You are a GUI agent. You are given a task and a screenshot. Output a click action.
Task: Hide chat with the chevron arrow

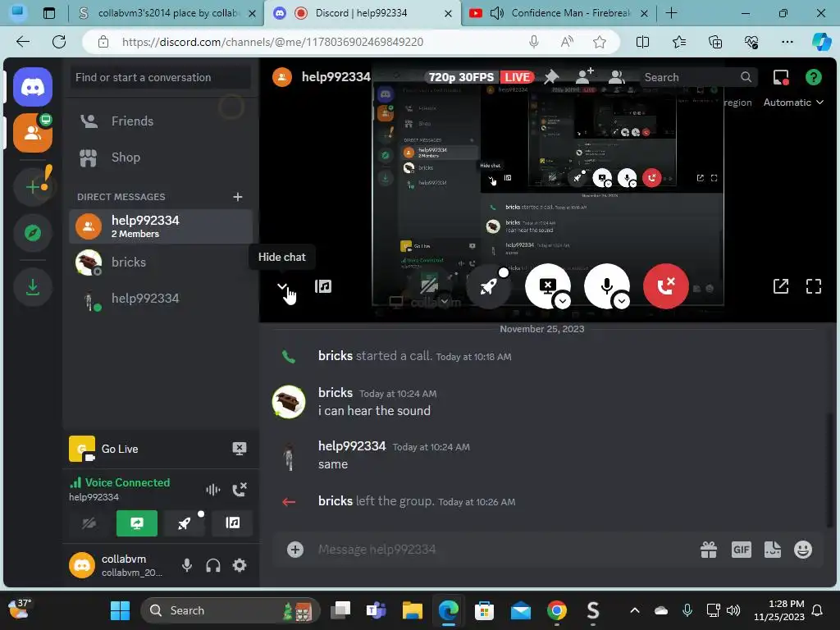tap(282, 286)
